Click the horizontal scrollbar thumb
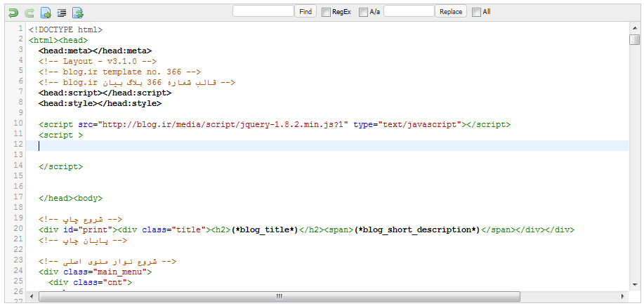The height and width of the screenshot is (306, 644). point(279,297)
